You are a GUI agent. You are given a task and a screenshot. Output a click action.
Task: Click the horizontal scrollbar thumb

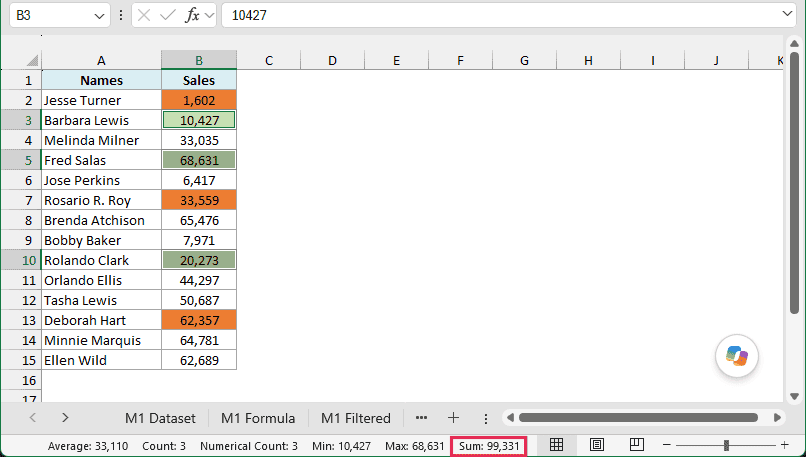pos(638,418)
